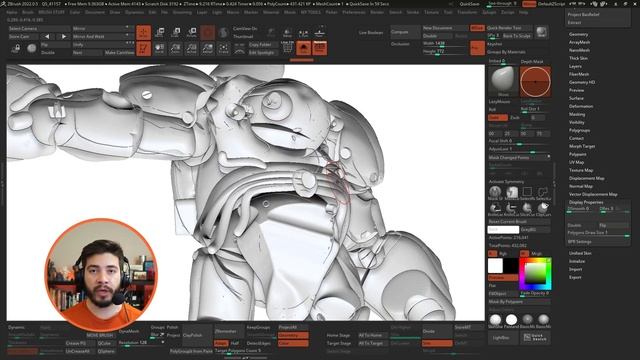Select the first material sphere at bottom
The width and height of the screenshot is (640, 360).
pos(495,320)
